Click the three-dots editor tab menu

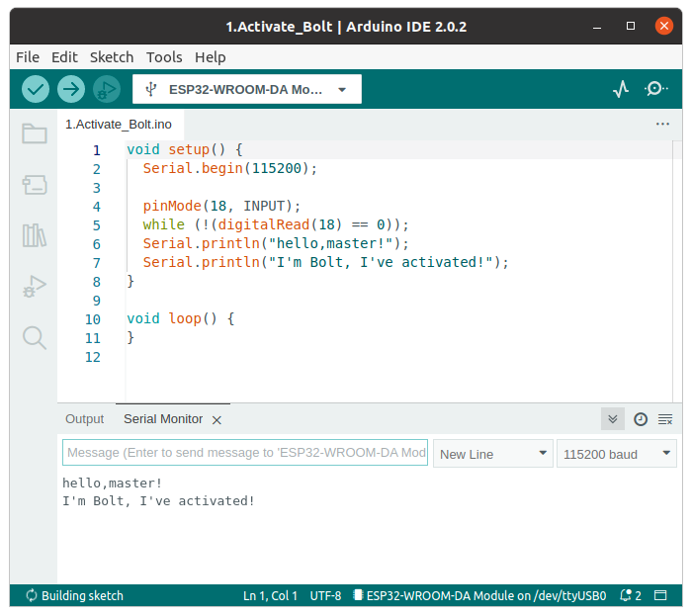[662, 124]
